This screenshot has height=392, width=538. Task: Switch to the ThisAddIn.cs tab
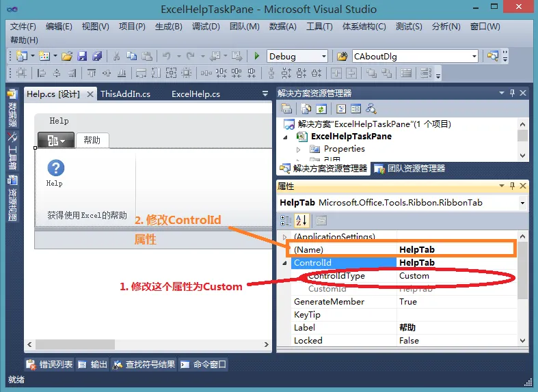125,94
